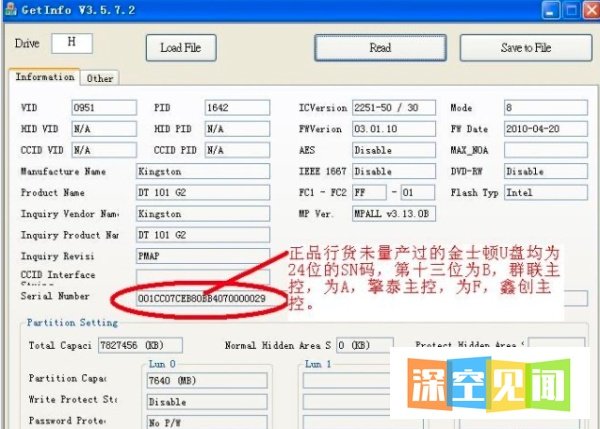The image size is (600, 429).
Task: Click the IEEE 1667 field
Action: [x=394, y=171]
